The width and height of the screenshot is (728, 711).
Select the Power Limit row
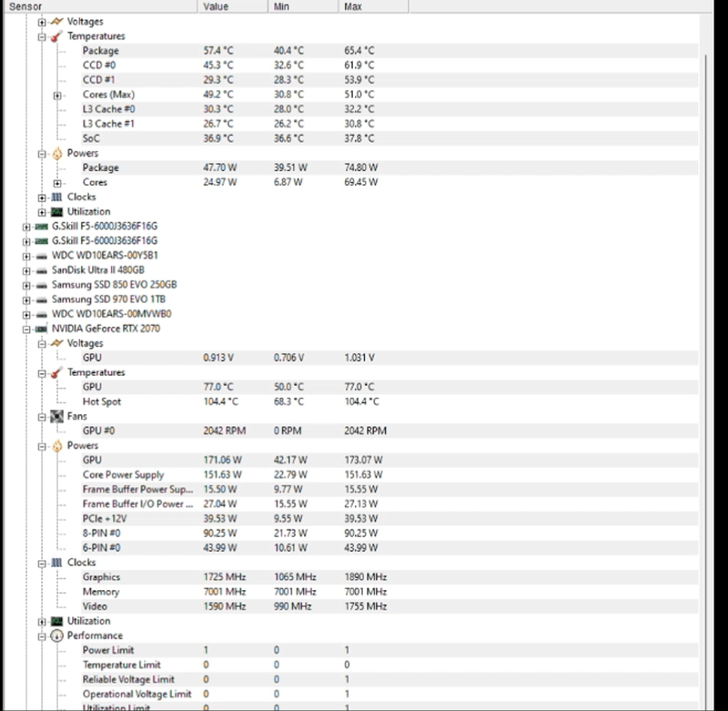[389, 650]
